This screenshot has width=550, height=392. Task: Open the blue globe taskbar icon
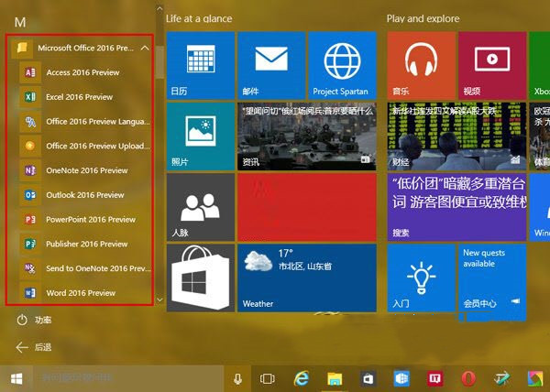(x=401, y=378)
